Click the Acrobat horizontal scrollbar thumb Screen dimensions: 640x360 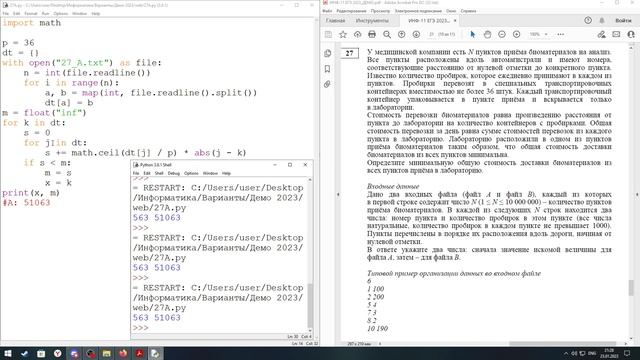click(x=562, y=344)
